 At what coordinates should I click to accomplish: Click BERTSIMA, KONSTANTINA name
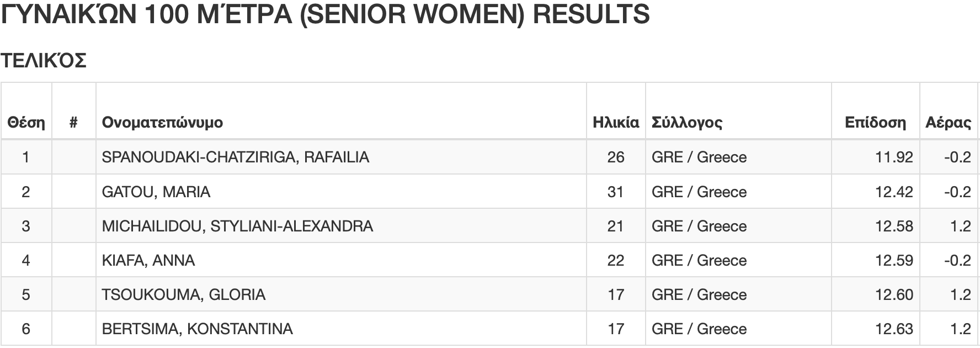tap(198, 329)
